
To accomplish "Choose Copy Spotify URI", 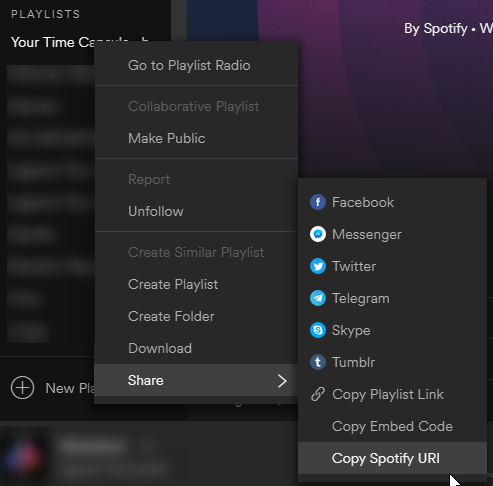I will coord(392,458).
